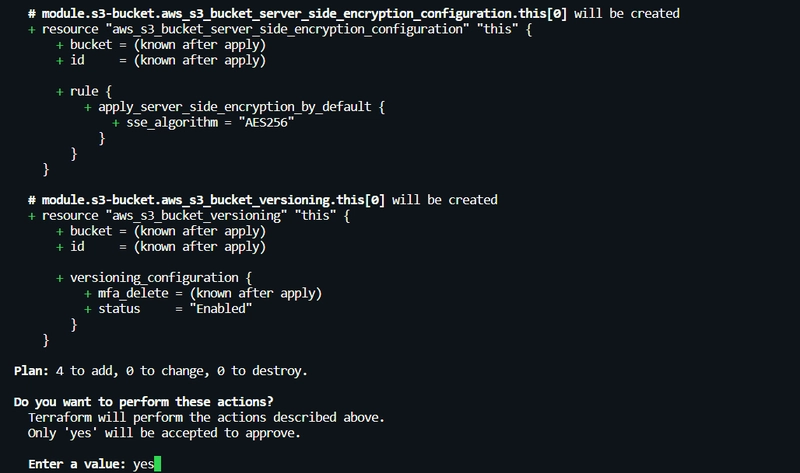The height and width of the screenshot is (473, 800).
Task: Click the status "Enabled" value
Action: pyautogui.click(x=221, y=309)
